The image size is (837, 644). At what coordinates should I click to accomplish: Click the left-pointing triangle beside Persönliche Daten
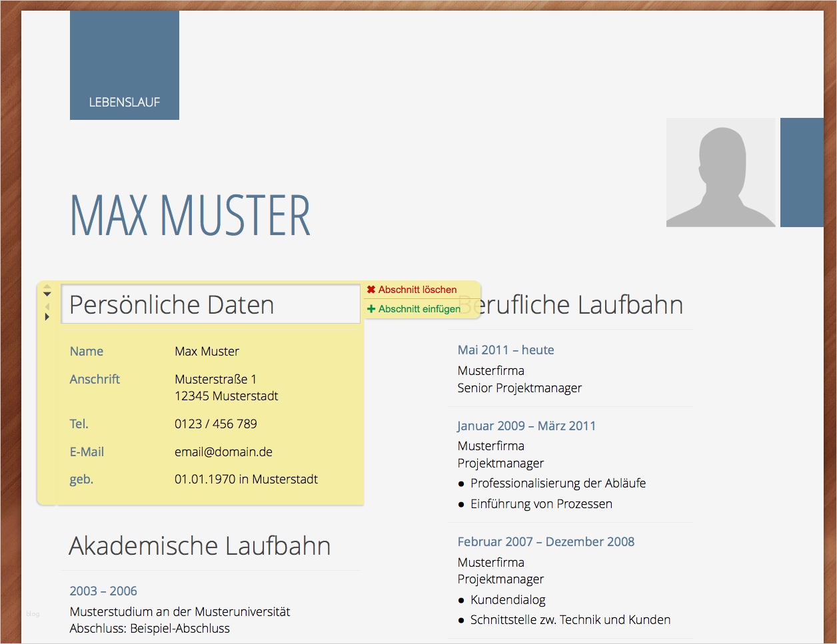point(47,306)
